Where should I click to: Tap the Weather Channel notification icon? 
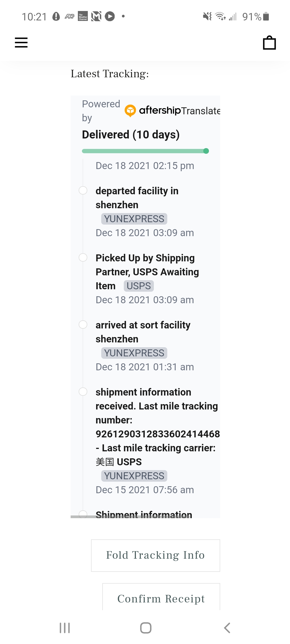coord(83,16)
